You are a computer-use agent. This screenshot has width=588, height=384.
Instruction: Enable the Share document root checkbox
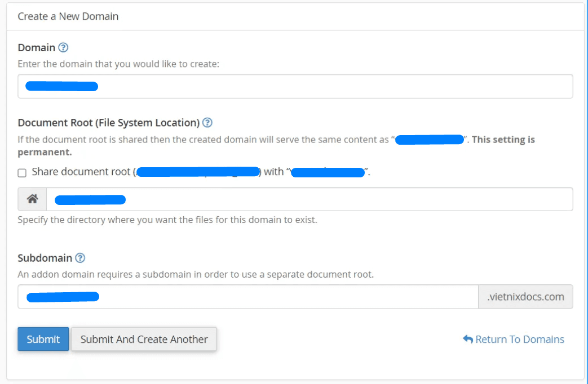[x=21, y=172]
